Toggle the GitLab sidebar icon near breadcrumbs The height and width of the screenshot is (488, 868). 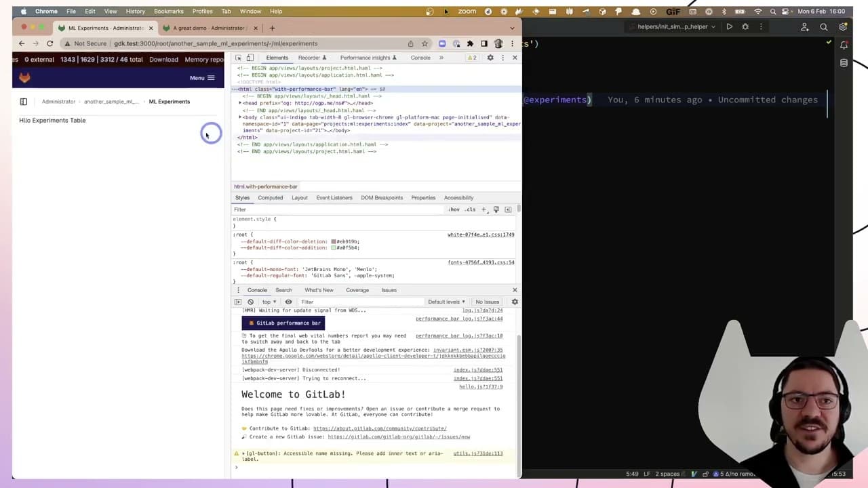(23, 102)
